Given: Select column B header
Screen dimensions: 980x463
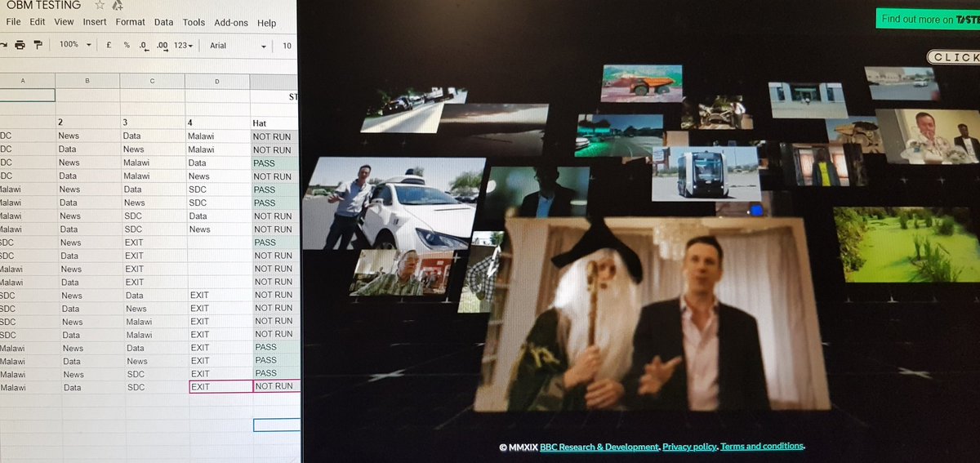Looking at the screenshot, I should click(x=87, y=81).
